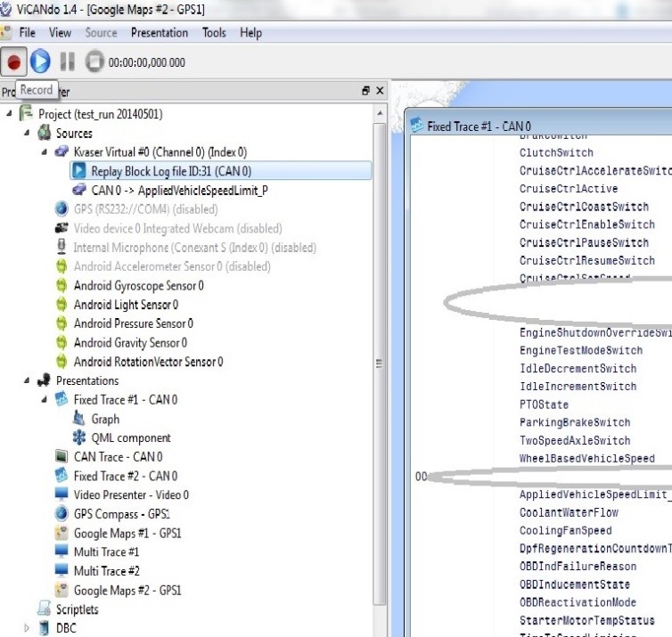Click the Multi Trace #2 monitor icon
672x637 pixels.
[x=61, y=570]
